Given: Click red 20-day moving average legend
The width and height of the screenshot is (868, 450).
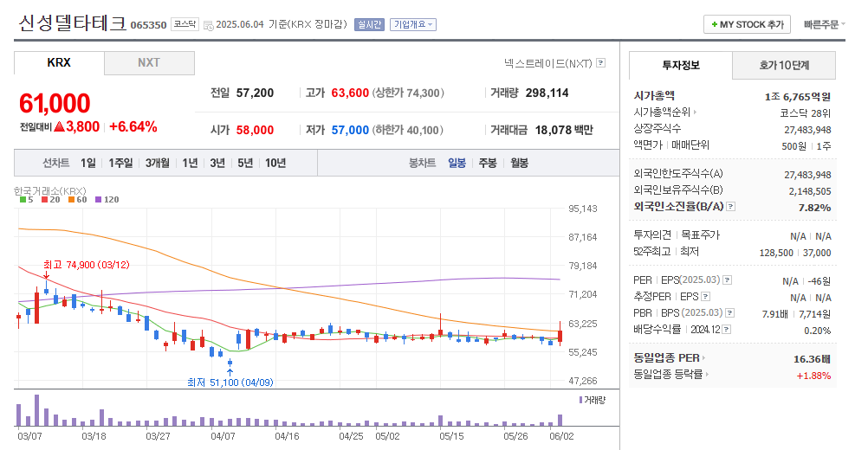Looking at the screenshot, I should pyautogui.click(x=50, y=200).
